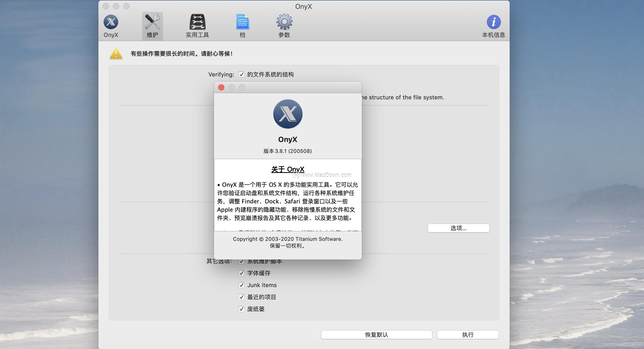Close the About OnyX dialog
Screen dimensions: 644x349
pyautogui.click(x=221, y=87)
